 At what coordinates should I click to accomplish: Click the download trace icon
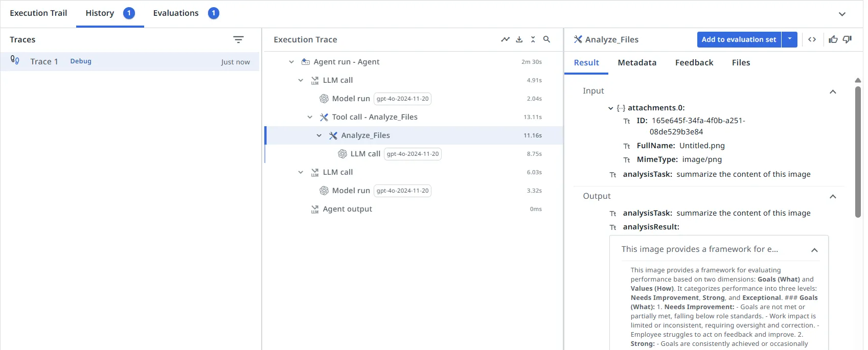tap(519, 39)
